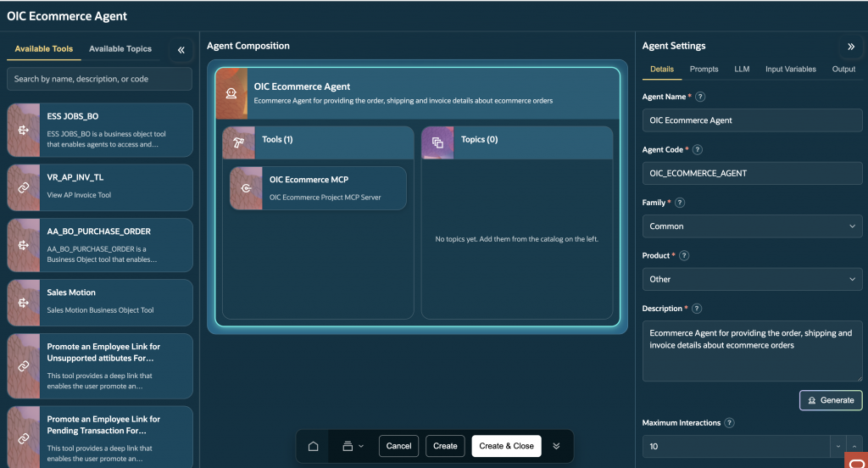
Task: Click the Generate description button
Action: 831,400
